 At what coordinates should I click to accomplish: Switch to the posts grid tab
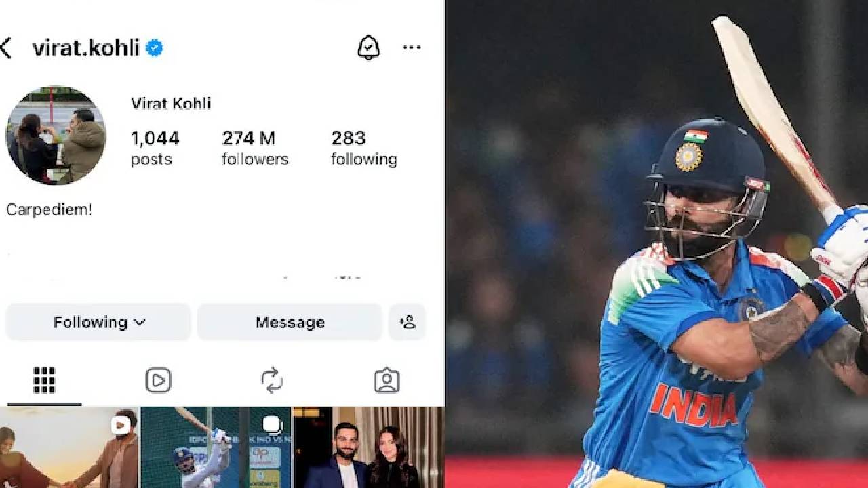tap(44, 381)
